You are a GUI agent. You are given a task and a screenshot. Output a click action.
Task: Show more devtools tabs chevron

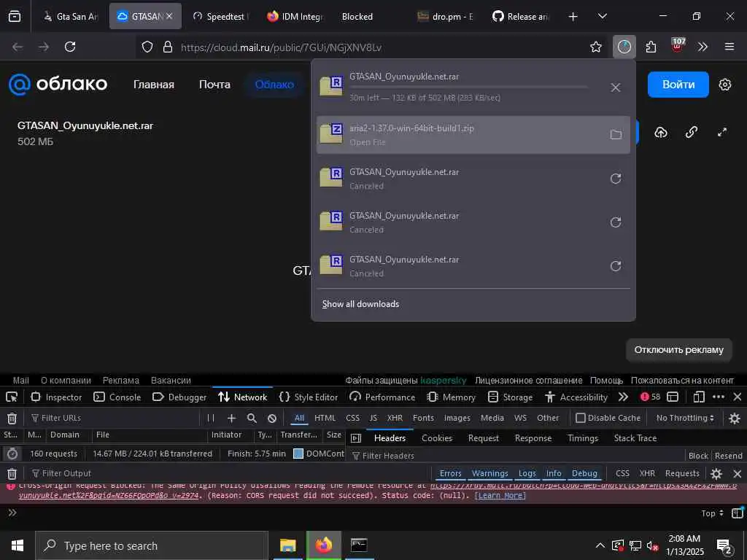click(623, 397)
